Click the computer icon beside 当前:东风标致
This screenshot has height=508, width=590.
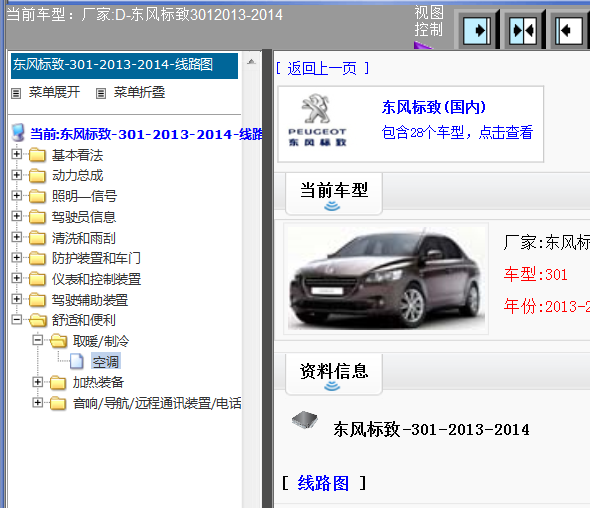pos(18,132)
